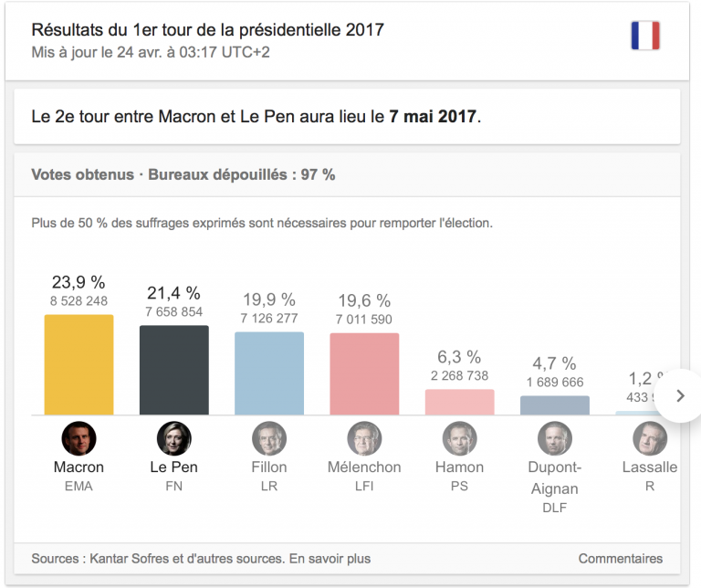This screenshot has height=588, width=701.
Task: Click Macron's portrait photo
Action: pyautogui.click(x=78, y=438)
